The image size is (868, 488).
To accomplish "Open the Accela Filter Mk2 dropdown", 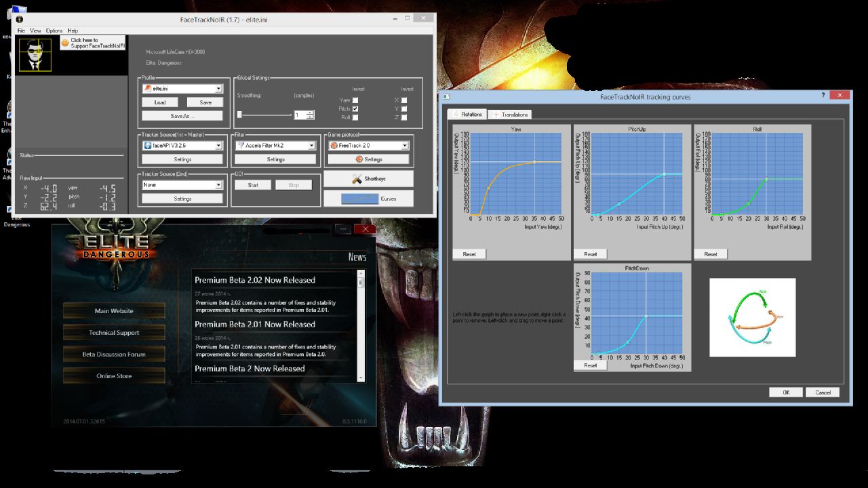I will click(x=275, y=146).
